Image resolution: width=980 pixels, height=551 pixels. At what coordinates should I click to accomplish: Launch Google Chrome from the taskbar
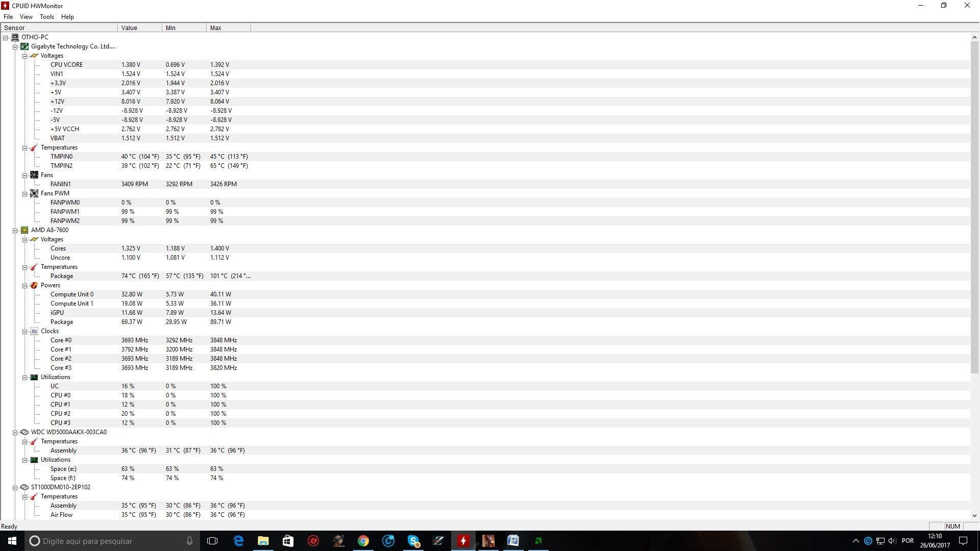coord(363,541)
